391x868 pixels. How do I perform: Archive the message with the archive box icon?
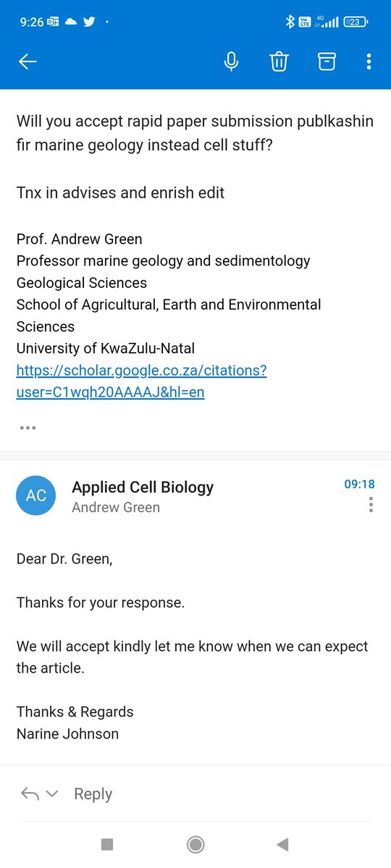[x=327, y=62]
